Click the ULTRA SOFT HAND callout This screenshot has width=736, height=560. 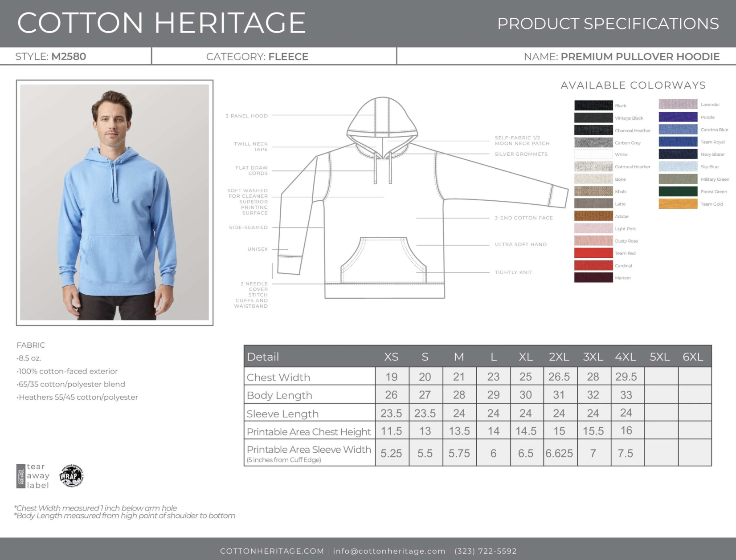[521, 244]
